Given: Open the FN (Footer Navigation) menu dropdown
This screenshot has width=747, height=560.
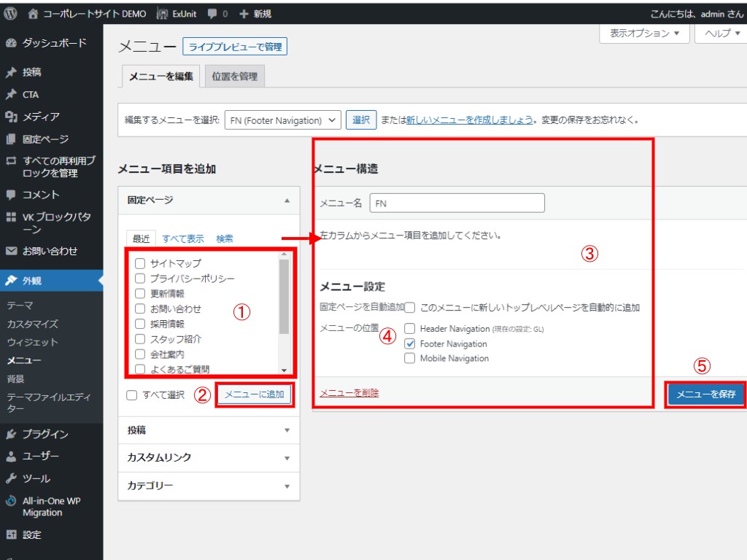Looking at the screenshot, I should [282, 120].
